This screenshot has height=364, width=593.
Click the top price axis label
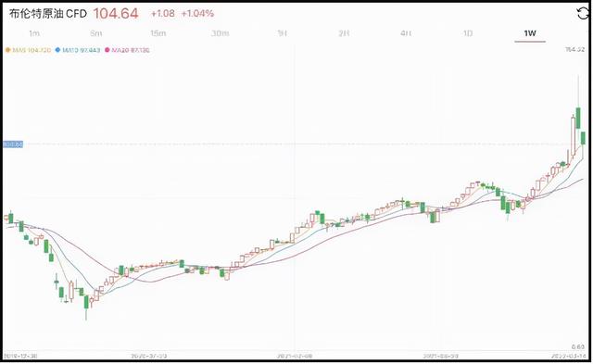pos(574,49)
